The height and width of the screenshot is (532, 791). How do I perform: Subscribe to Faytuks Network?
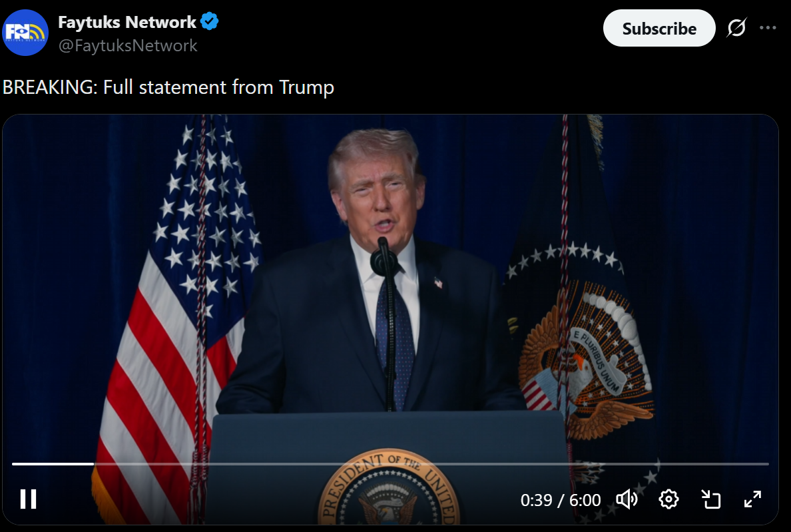[x=659, y=28]
